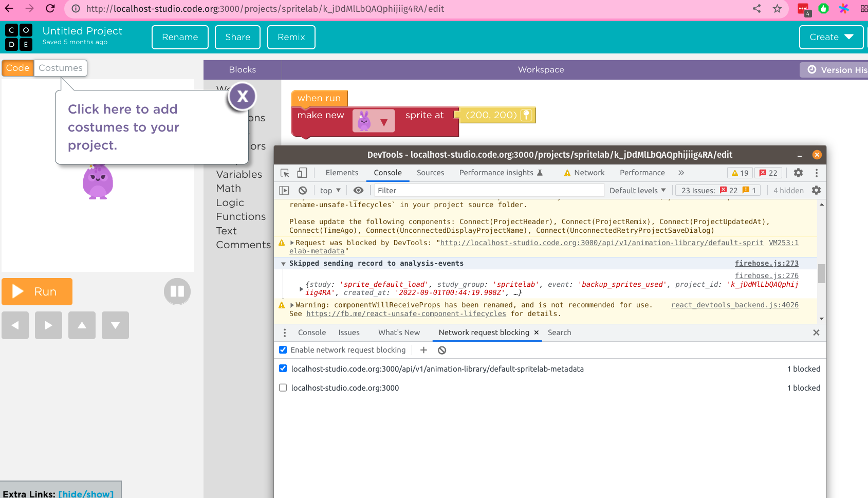Screen dimensions: 868x498
Task: Click the Remix button
Action: pos(291,37)
